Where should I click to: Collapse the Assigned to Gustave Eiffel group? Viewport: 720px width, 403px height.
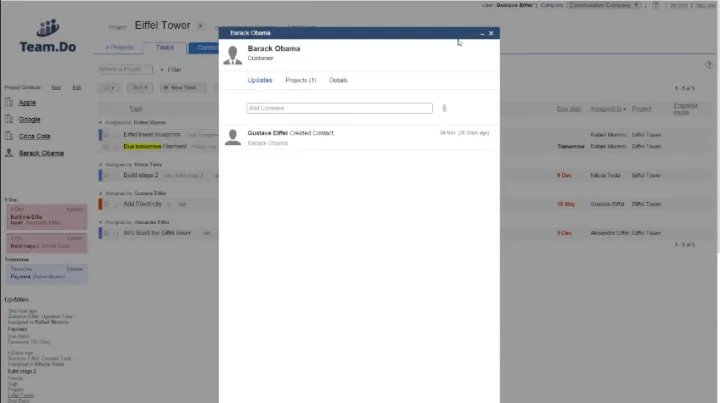(x=101, y=193)
